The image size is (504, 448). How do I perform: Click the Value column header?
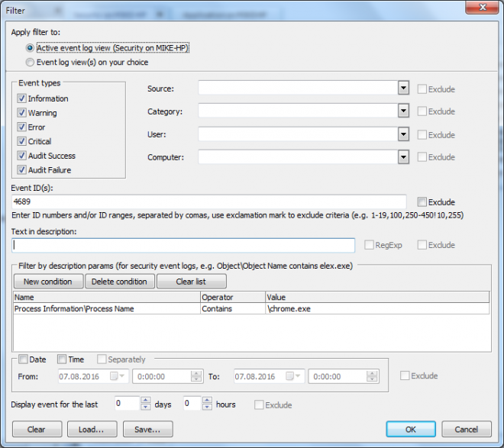[378, 297]
